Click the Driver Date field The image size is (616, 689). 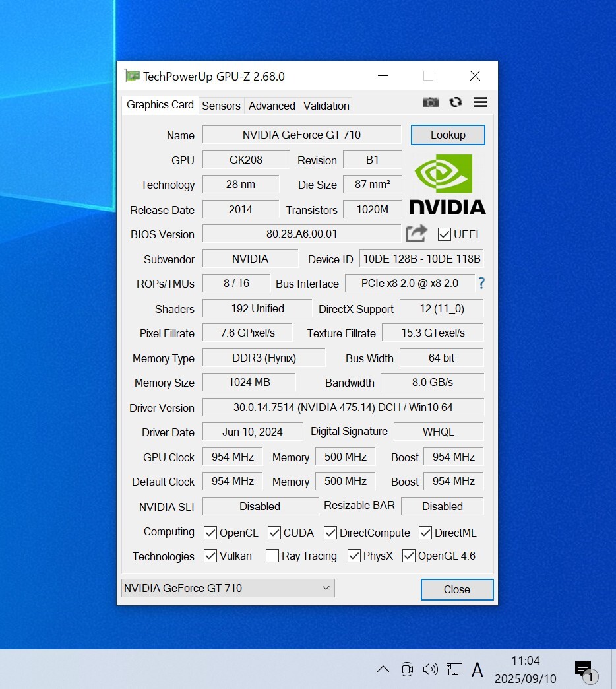click(x=253, y=432)
